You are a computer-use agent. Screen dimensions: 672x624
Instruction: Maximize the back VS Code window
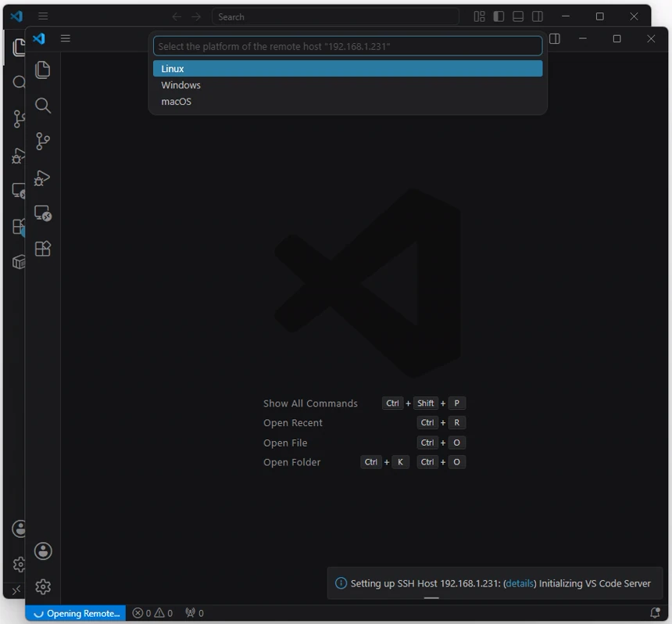point(599,16)
